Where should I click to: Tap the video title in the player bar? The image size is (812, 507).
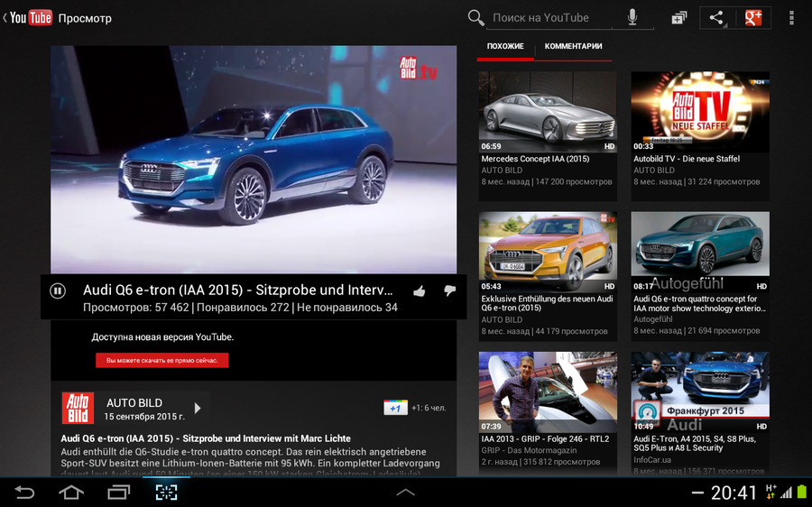click(237, 290)
